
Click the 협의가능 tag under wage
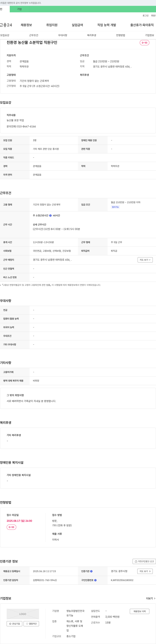tap(115, 207)
